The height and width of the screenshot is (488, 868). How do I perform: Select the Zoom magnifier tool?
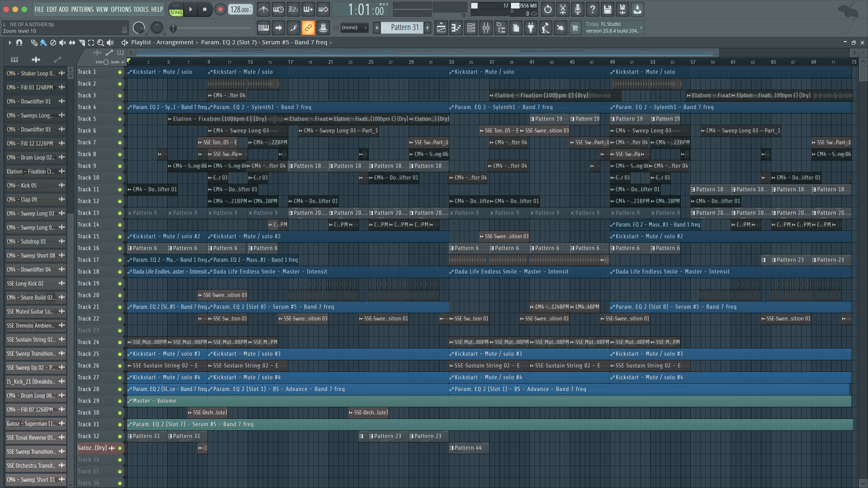(x=100, y=42)
